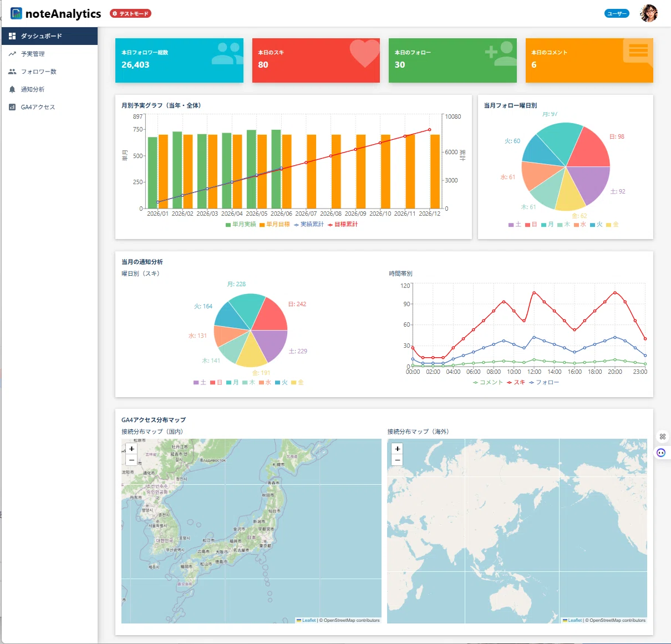Image resolution: width=671 pixels, height=644 pixels.
Task: Click the people icon beside フォロワー数
Action: tap(12, 72)
